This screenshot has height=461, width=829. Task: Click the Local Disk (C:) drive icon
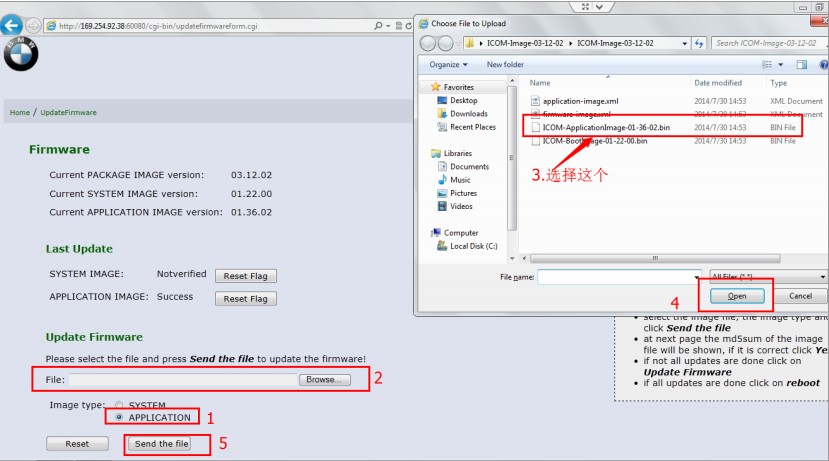442,246
